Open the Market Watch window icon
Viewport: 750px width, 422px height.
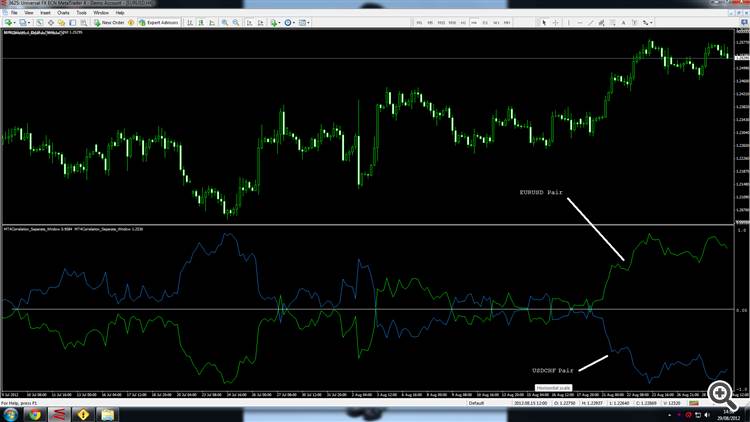(39, 22)
